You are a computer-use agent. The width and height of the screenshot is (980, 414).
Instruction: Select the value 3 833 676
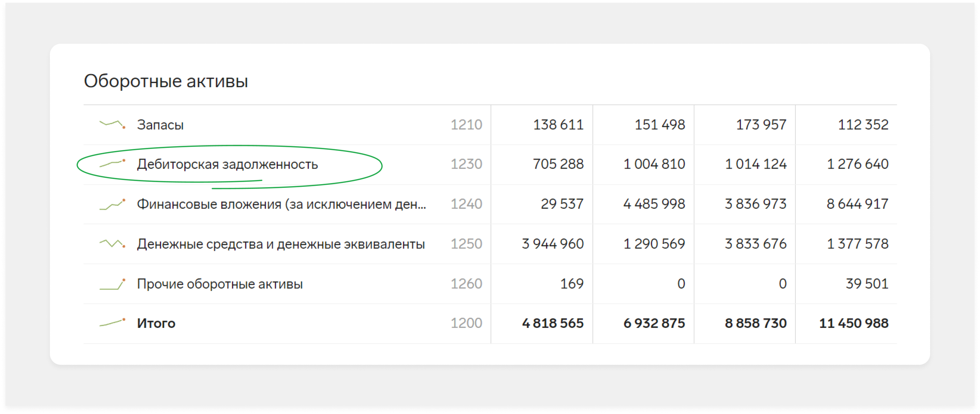coord(756,243)
